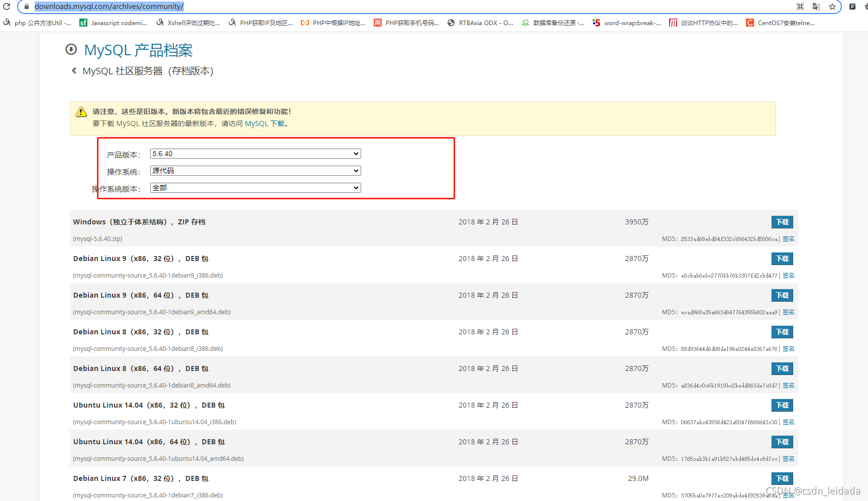Open the 产品版本 dropdown showing 5.6.40
The image size is (868, 501).
coord(255,154)
